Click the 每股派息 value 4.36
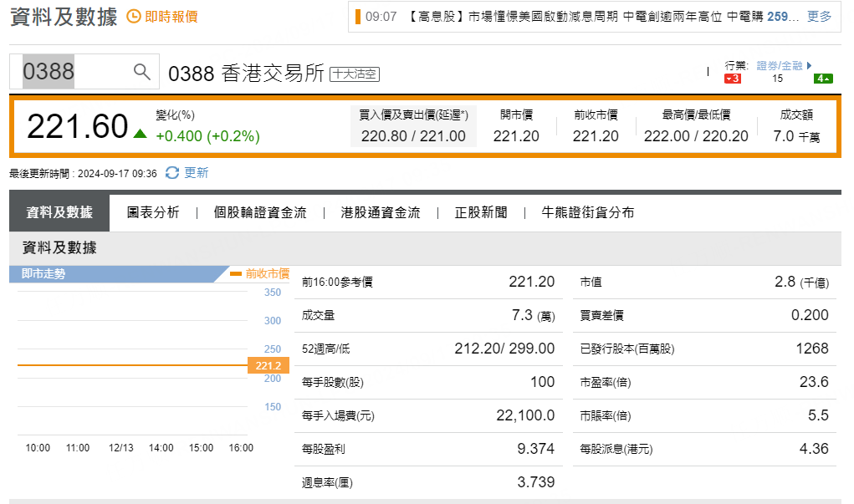This screenshot has height=504, width=854. click(814, 449)
